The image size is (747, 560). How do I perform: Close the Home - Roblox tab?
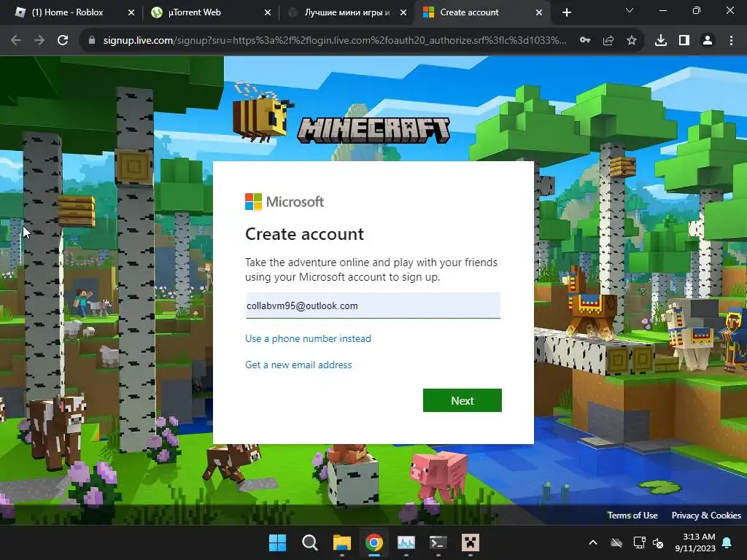[x=131, y=12]
